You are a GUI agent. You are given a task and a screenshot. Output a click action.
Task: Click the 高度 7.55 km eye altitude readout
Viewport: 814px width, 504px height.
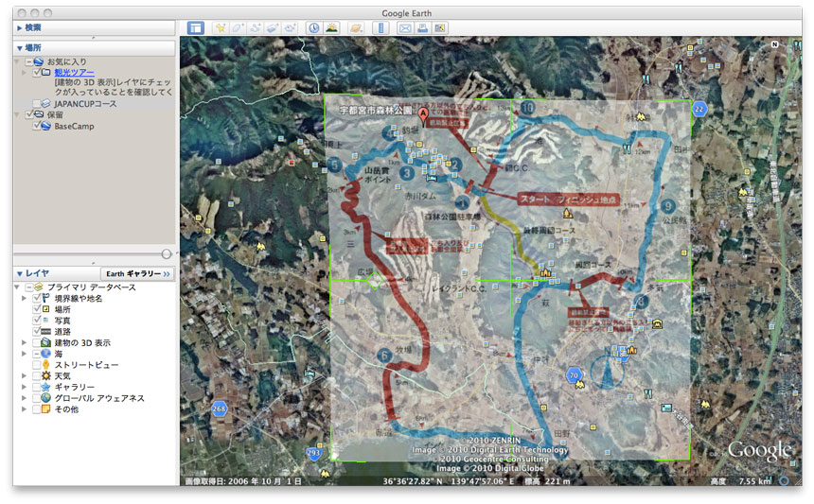741,481
